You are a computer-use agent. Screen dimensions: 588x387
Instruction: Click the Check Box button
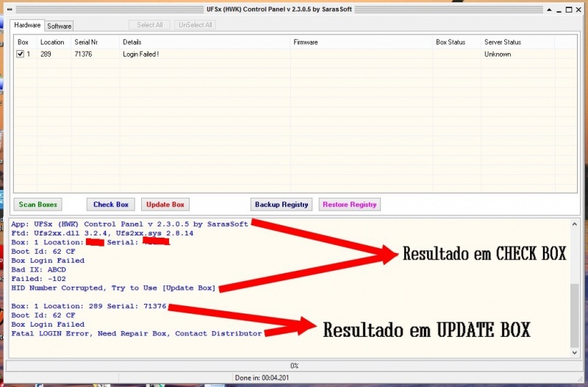point(111,205)
